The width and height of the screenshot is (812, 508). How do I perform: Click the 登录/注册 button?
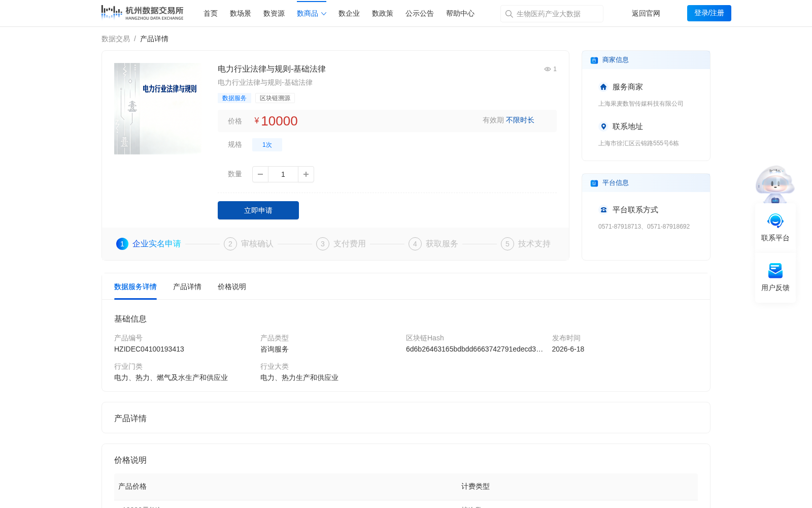709,13
